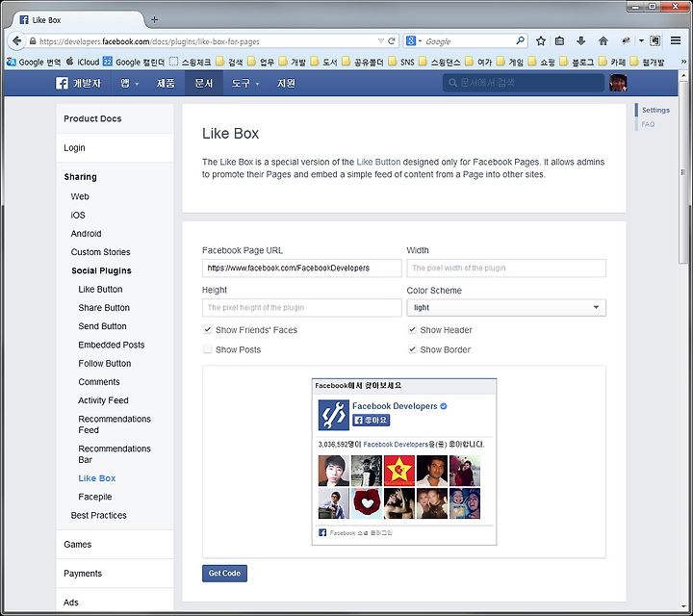Image resolution: width=693 pixels, height=616 pixels.
Task: Show more bookmarks with chevron
Action: pos(683,62)
